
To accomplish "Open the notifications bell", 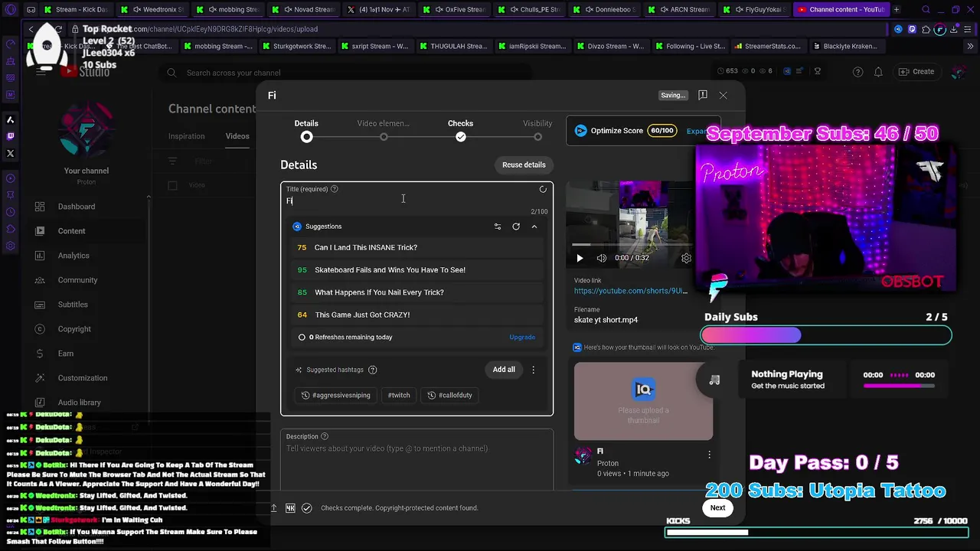I will (x=879, y=72).
